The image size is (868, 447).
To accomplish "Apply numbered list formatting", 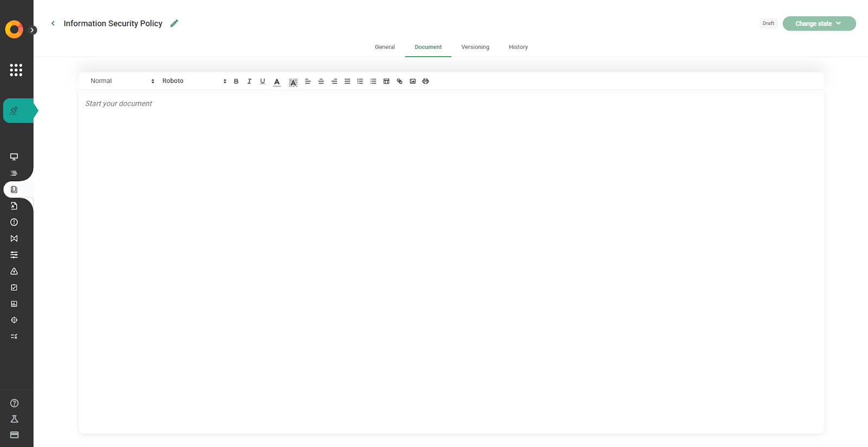I will point(360,81).
